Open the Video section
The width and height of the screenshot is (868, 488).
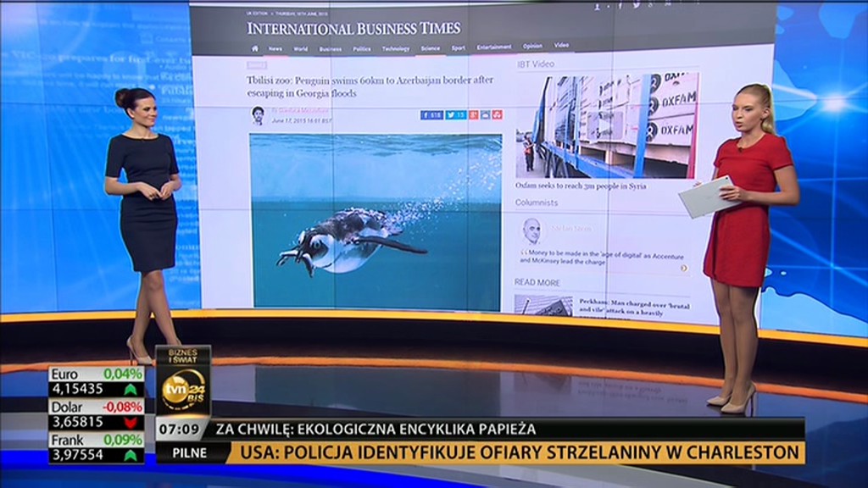(561, 46)
